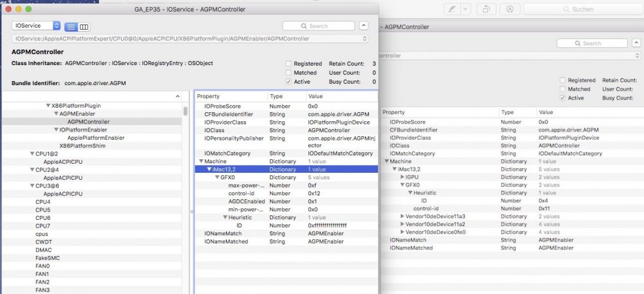Select IOMatchCategory row in background window
Image resolution: width=644 pixels, height=294 pixels.
coord(512,153)
